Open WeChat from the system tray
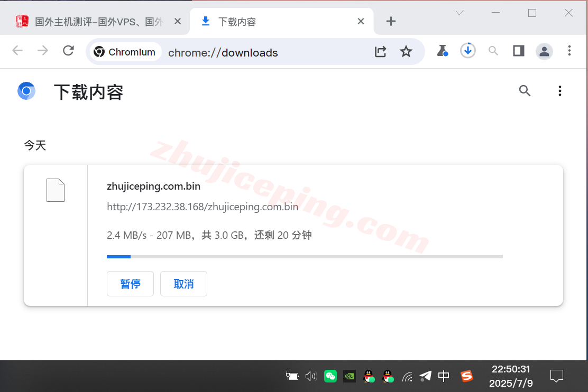Image resolution: width=588 pixels, height=392 pixels. point(330,376)
